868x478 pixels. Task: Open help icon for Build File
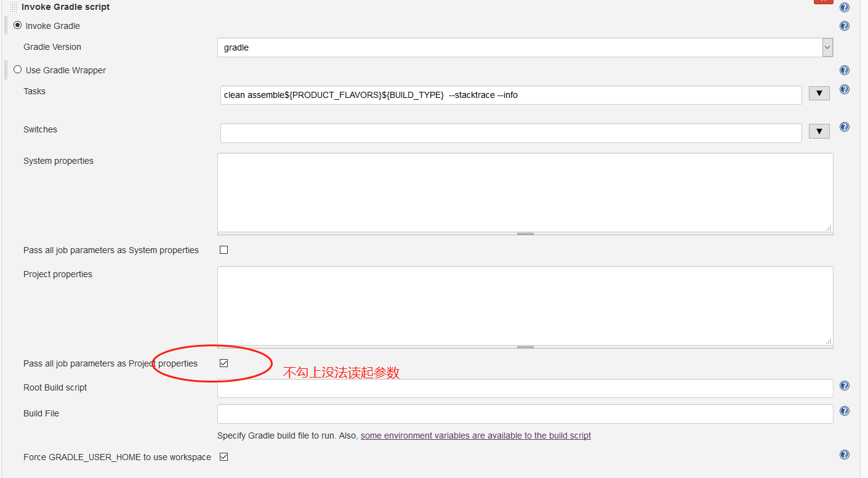(x=844, y=411)
